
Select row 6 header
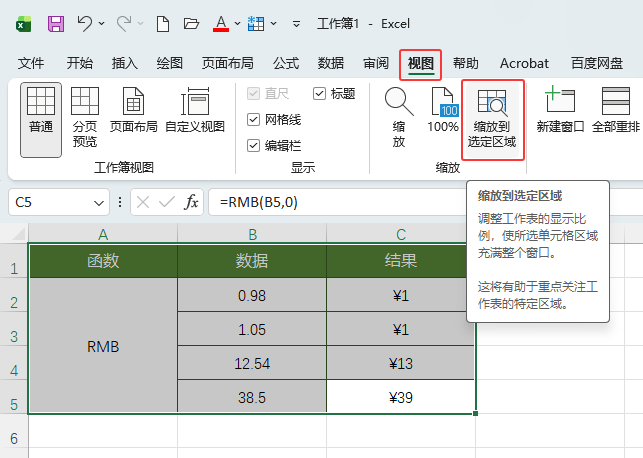click(14, 431)
